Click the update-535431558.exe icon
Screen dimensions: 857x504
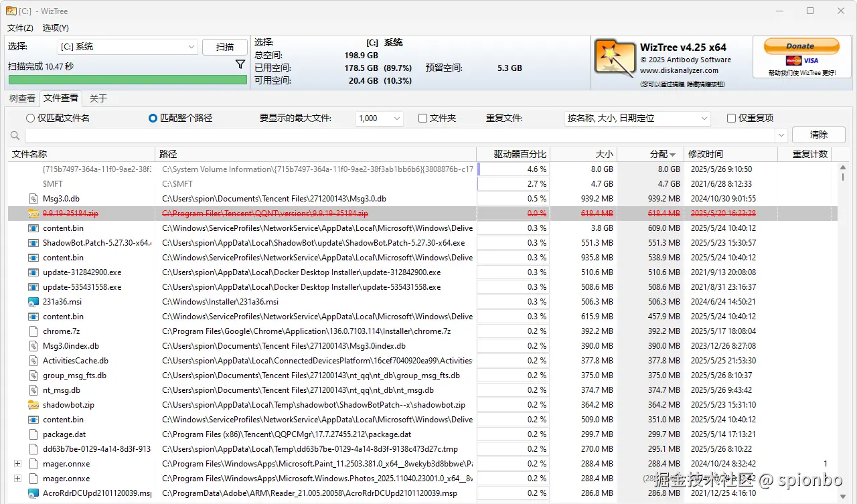point(33,287)
